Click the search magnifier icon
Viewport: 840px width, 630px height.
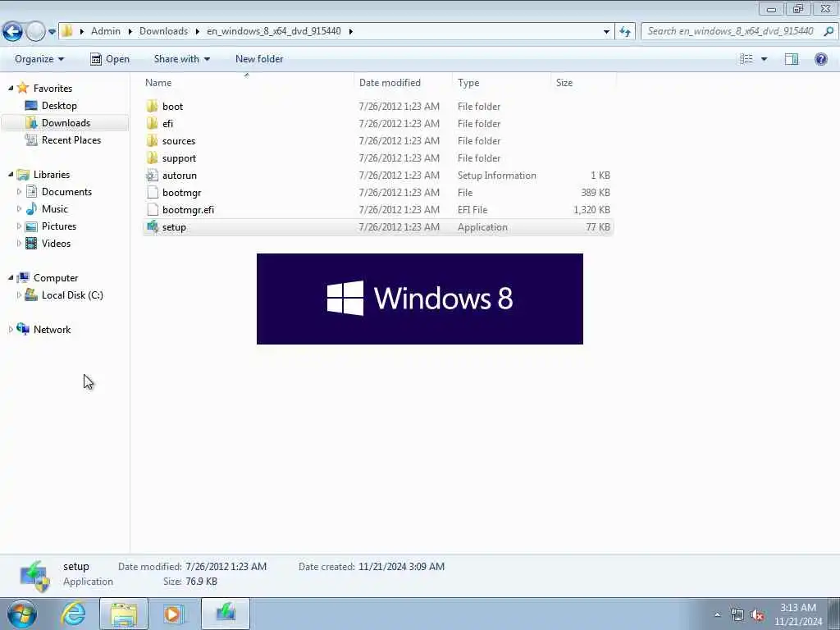pyautogui.click(x=829, y=31)
